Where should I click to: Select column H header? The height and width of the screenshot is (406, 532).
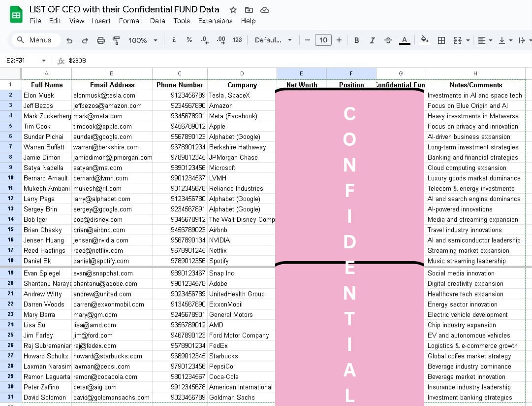click(475, 73)
